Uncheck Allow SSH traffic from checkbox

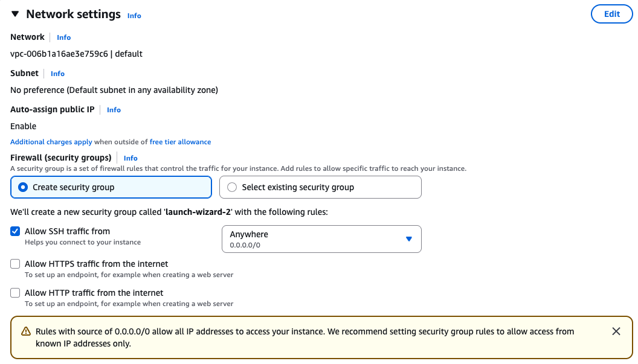click(x=15, y=231)
